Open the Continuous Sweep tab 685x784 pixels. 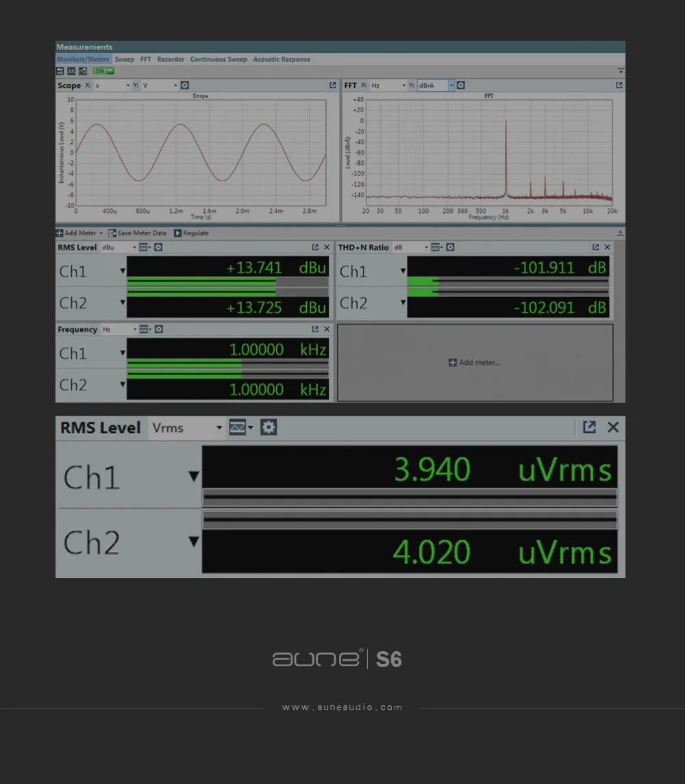219,59
